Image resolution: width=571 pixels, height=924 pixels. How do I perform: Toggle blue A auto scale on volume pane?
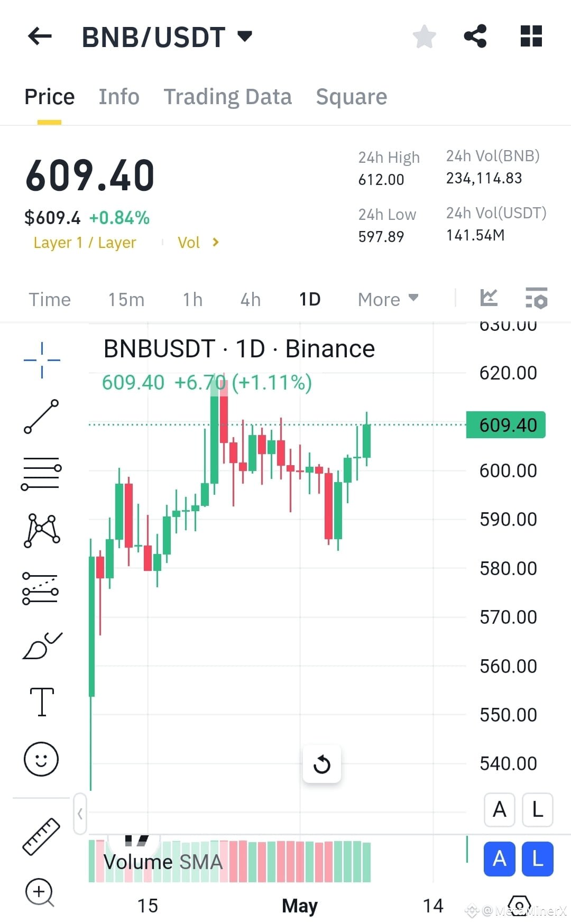[x=500, y=859]
